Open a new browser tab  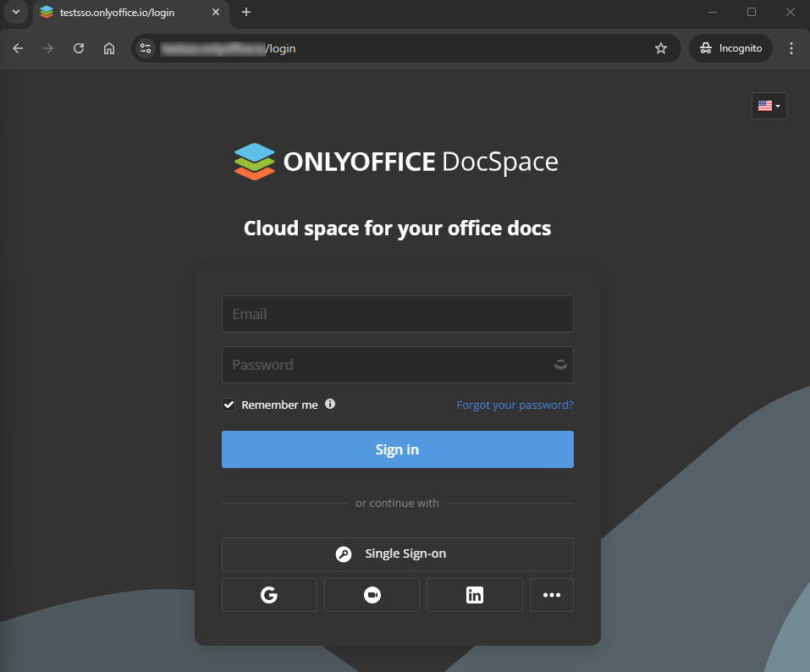click(x=245, y=13)
